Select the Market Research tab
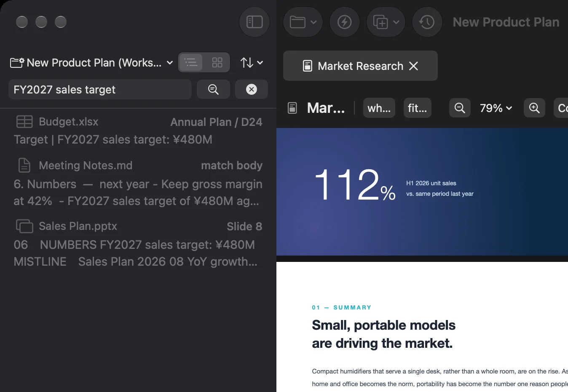Viewport: 568px width, 392px height. (x=360, y=66)
